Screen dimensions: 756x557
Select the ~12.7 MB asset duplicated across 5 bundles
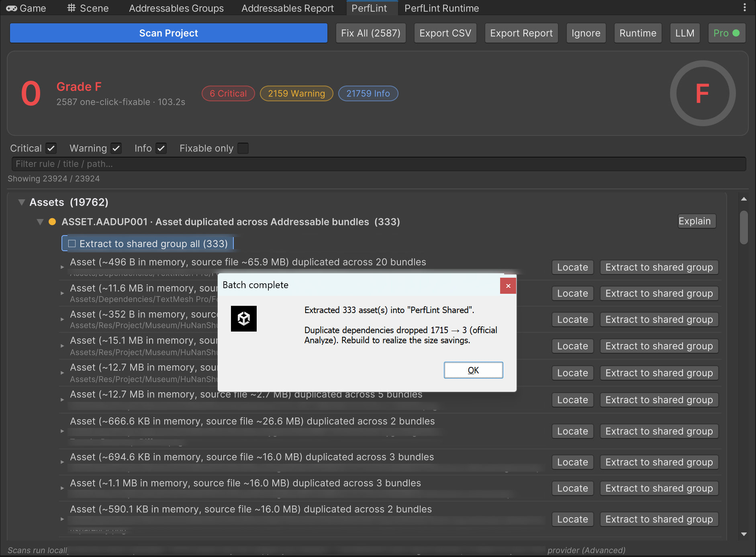pyautogui.click(x=246, y=395)
